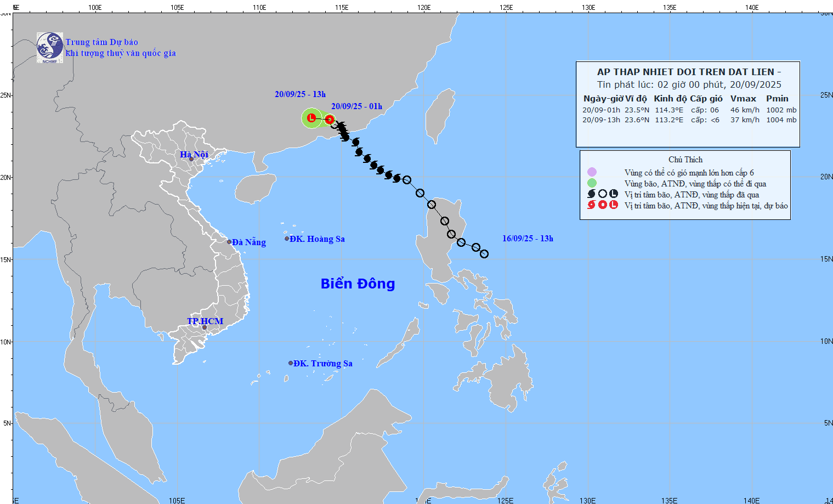This screenshot has height=504, width=833.
Task: Click the red storm symbol in legend
Action: pos(591,205)
